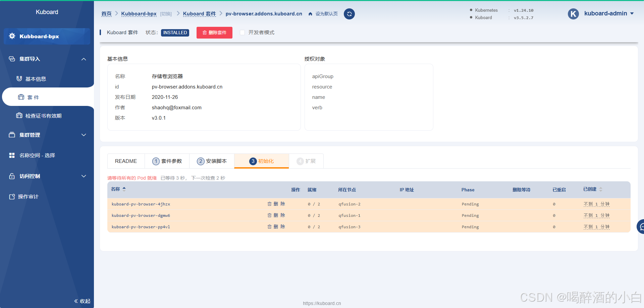Open the chat support bubble icon

(x=641, y=227)
